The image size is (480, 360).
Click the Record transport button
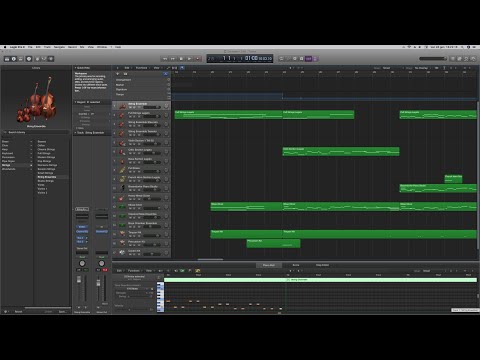pyautogui.click(x=198, y=59)
